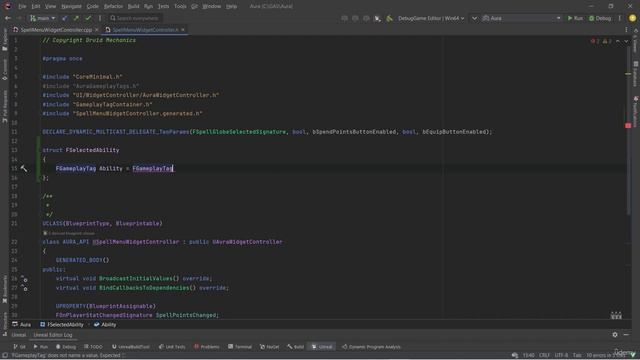Switch to Unreal tab in bottom panel
Viewport: 640px width, 360px height.
pyautogui.click(x=18, y=335)
